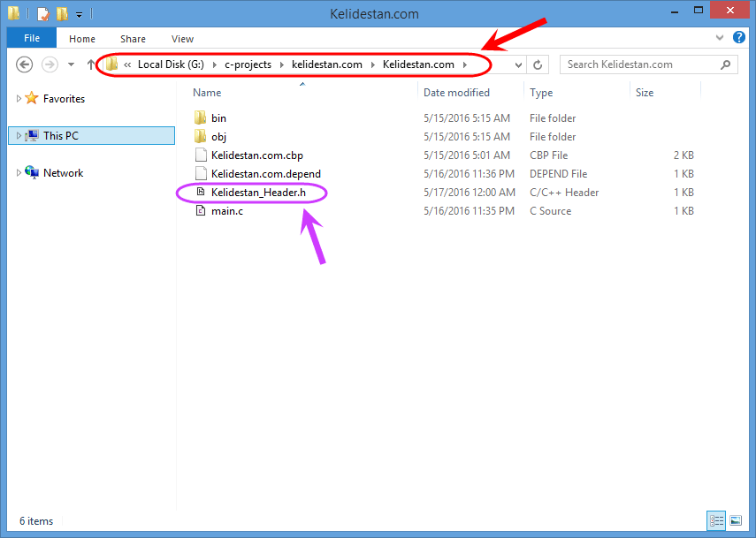Select the main.c file icon

pyautogui.click(x=201, y=210)
